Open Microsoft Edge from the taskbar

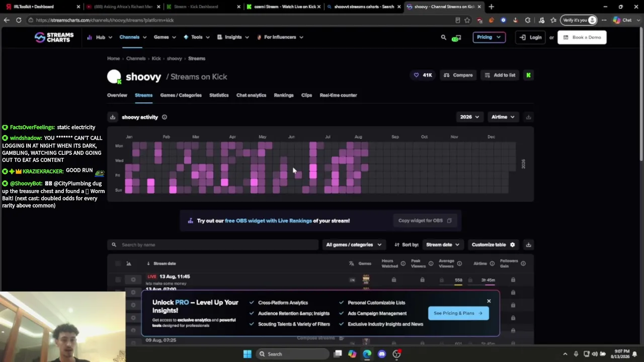[x=367, y=354]
